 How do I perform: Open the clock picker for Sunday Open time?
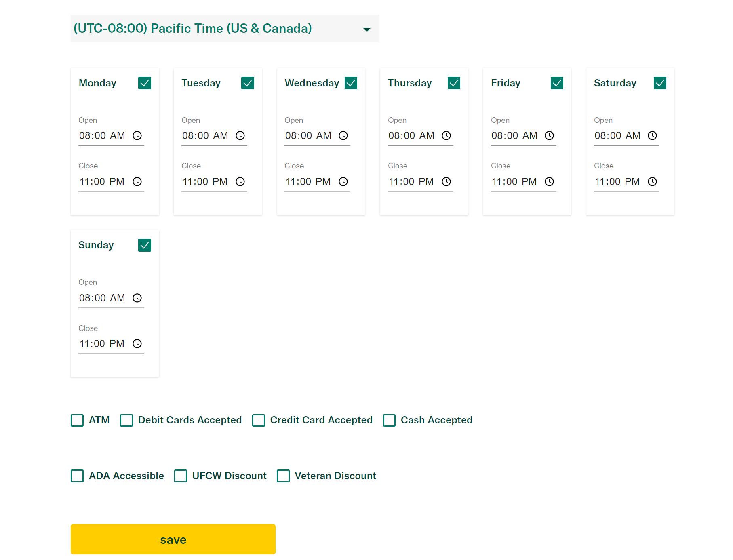tap(137, 298)
